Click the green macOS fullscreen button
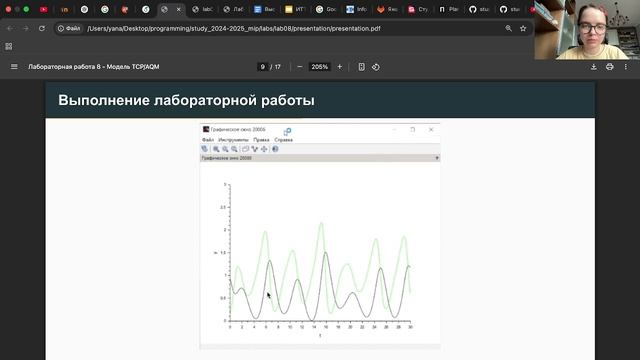Viewport: 640px width, 360px height. coord(26,9)
